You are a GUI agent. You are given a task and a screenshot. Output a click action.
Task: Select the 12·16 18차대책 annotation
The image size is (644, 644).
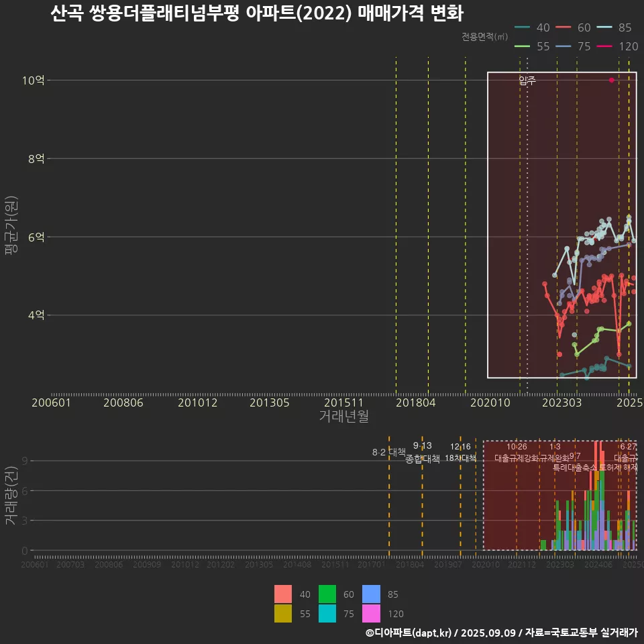click(x=460, y=453)
